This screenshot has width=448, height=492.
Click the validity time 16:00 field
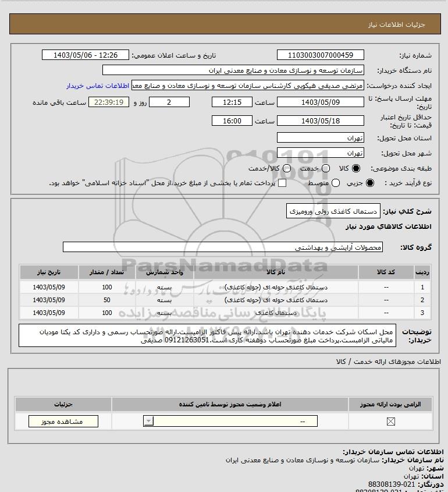pos(232,121)
